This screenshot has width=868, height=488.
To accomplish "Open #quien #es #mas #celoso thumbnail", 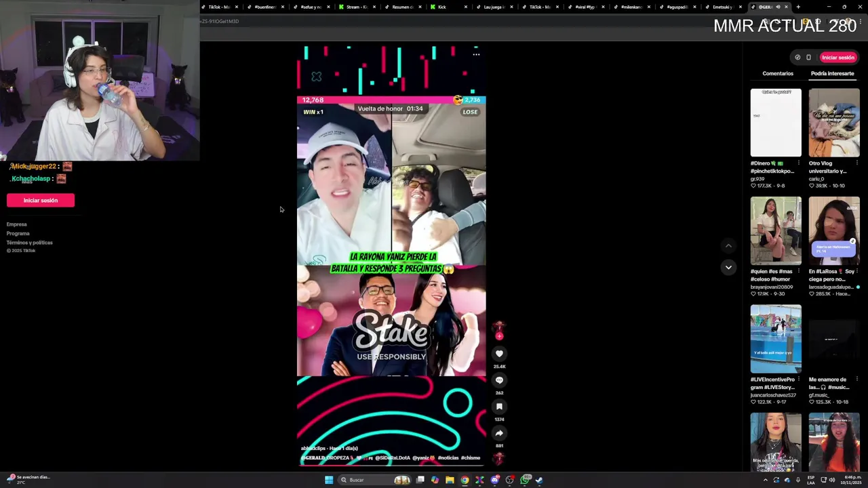I will point(776,231).
